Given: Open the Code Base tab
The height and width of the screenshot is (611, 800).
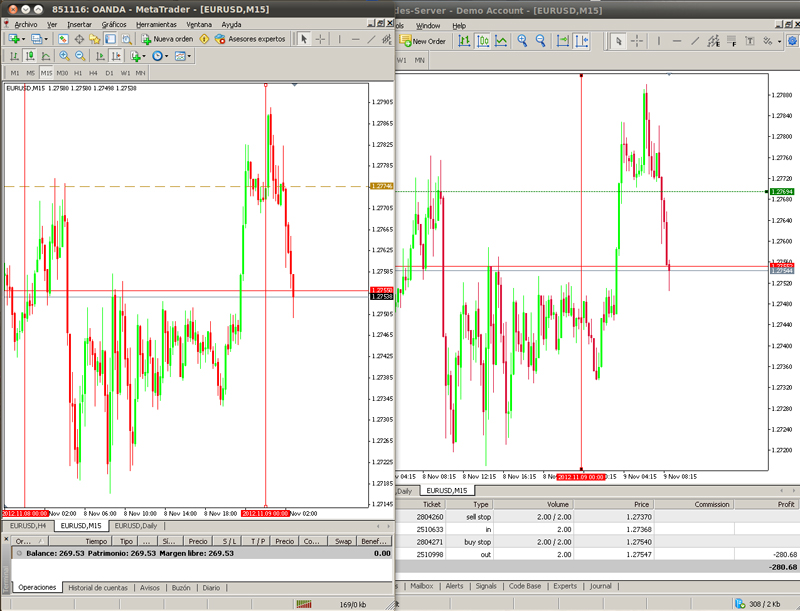Looking at the screenshot, I should pyautogui.click(x=525, y=586).
